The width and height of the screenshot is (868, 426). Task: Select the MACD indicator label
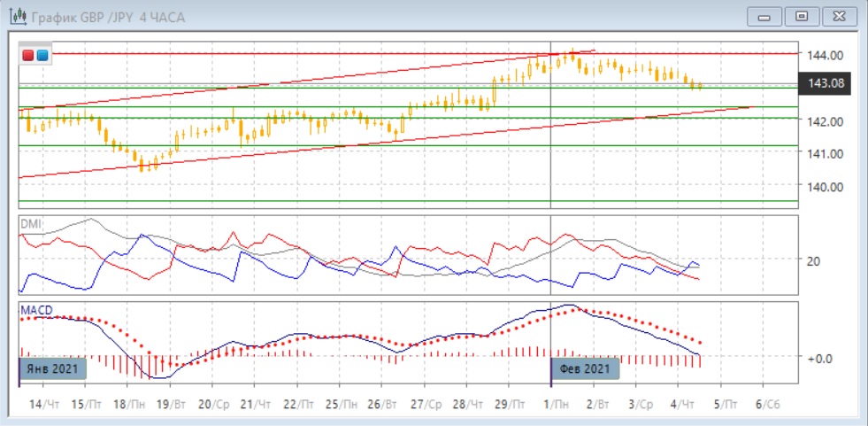(x=35, y=309)
